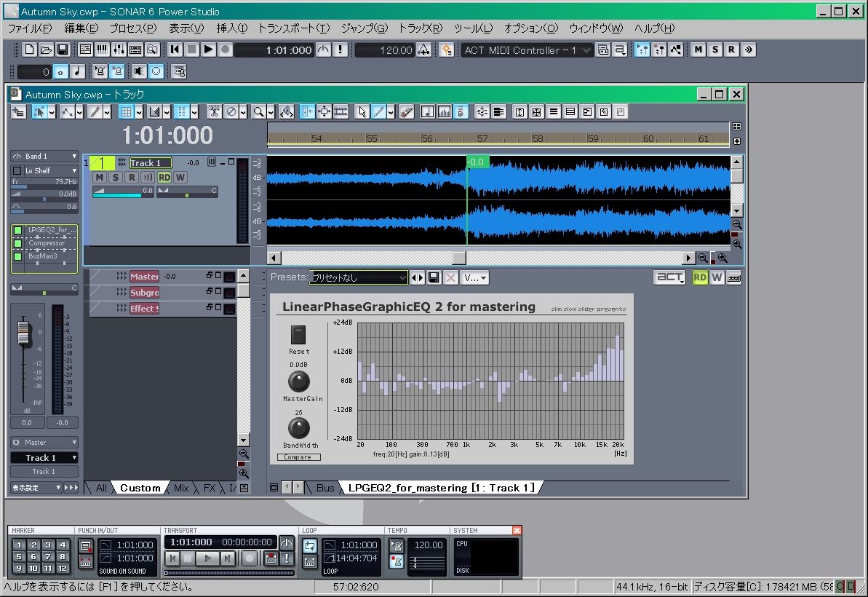The height and width of the screenshot is (597, 868).
Task: Arm the main toolbar Record button
Action: point(225,50)
